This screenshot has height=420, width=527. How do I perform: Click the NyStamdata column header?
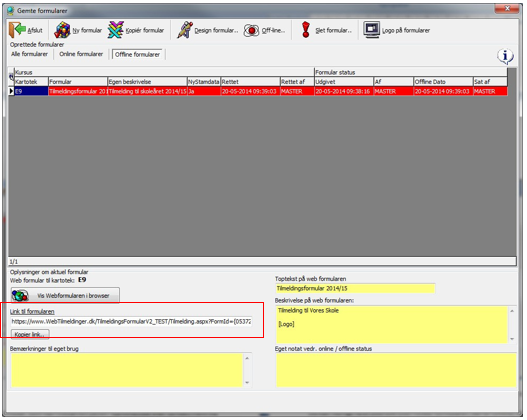204,82
